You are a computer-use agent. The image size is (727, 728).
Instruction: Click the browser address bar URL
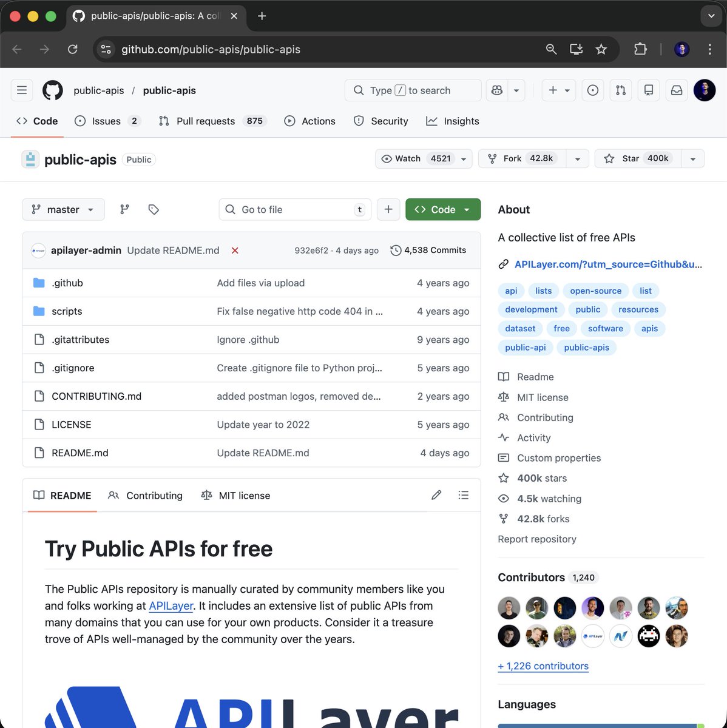tap(211, 49)
